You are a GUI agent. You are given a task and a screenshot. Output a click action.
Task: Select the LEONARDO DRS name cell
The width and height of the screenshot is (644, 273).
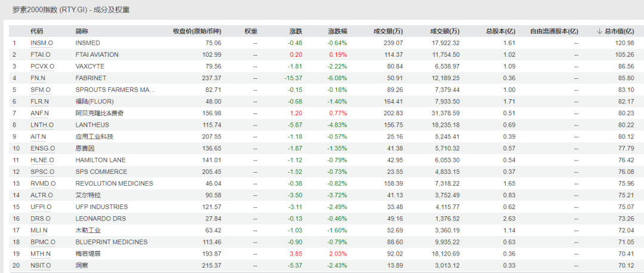click(x=101, y=218)
